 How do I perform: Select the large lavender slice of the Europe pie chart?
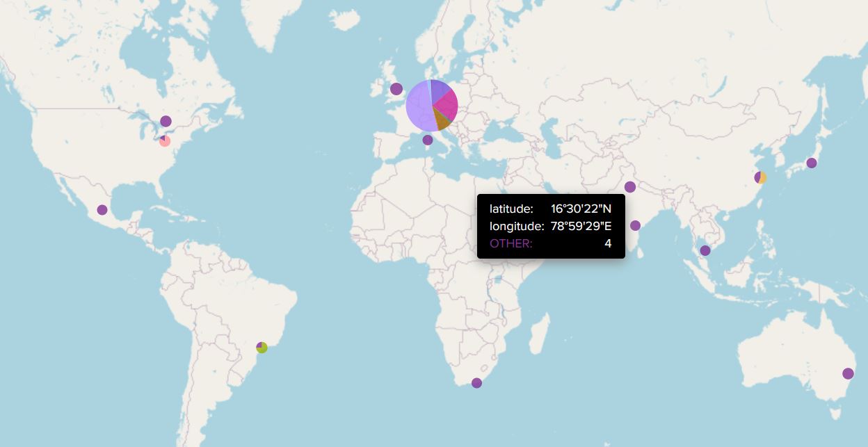pyautogui.click(x=417, y=104)
